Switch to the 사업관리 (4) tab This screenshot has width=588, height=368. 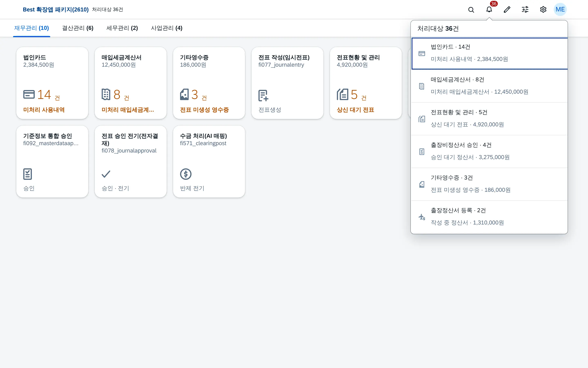pos(167,28)
